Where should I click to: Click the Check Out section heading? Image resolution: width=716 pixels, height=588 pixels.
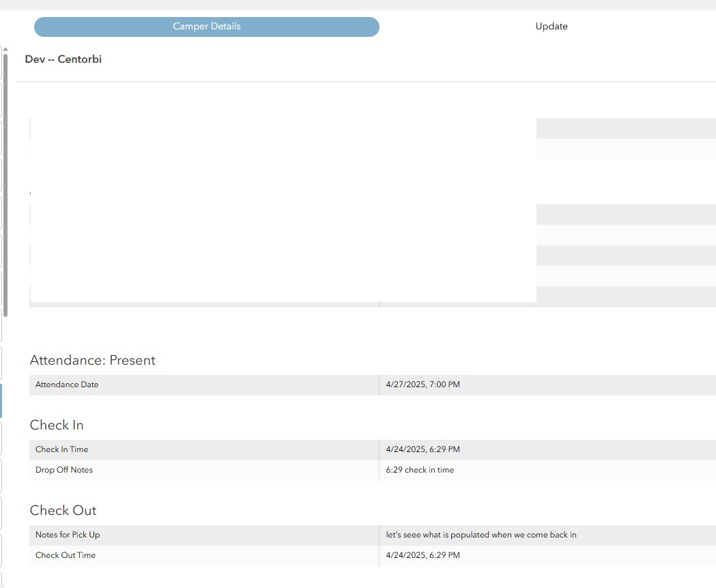pos(63,510)
